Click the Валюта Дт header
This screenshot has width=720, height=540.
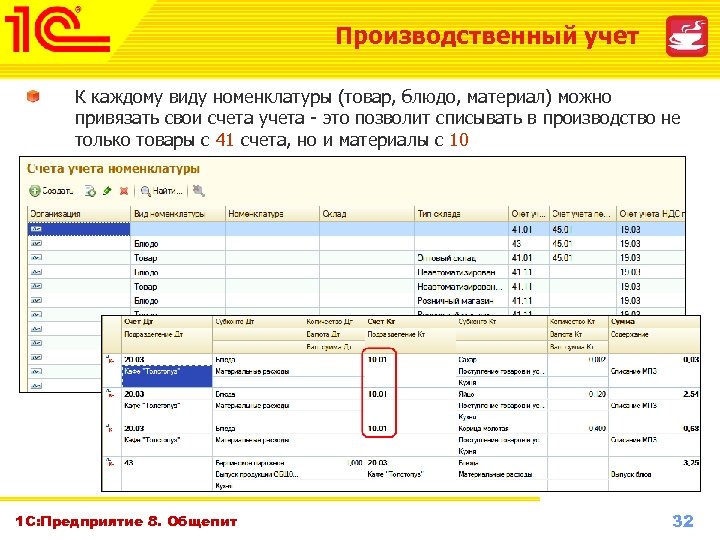324,334
